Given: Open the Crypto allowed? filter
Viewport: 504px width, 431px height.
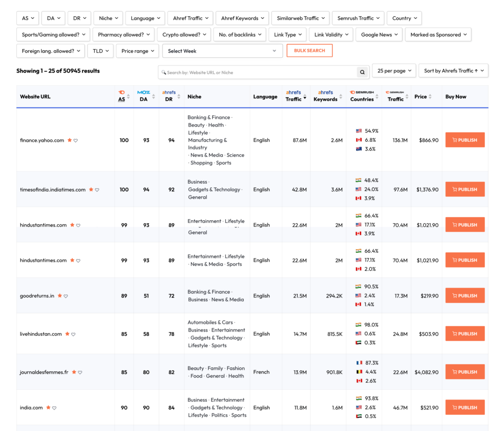Looking at the screenshot, I should pyautogui.click(x=184, y=34).
